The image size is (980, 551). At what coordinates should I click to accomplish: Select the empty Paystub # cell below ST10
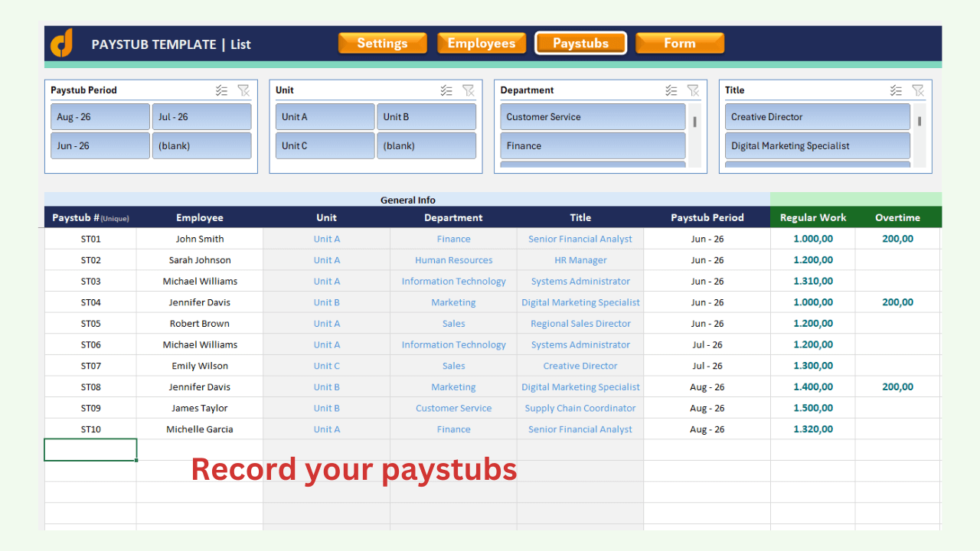pos(90,449)
